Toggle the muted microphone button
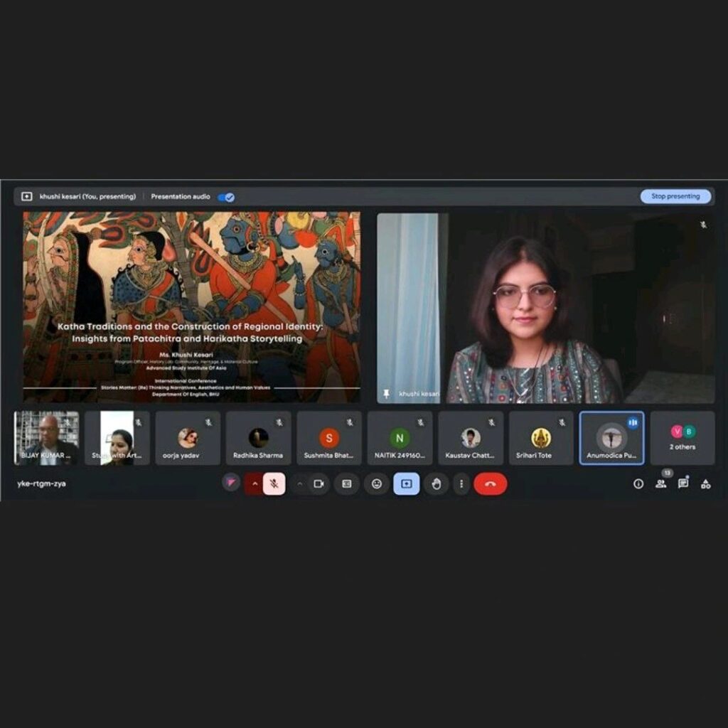The width and height of the screenshot is (728, 728). point(274,484)
